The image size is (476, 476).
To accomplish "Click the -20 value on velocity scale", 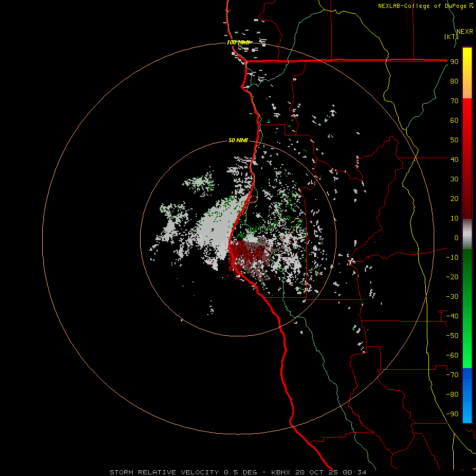I will point(452,277).
